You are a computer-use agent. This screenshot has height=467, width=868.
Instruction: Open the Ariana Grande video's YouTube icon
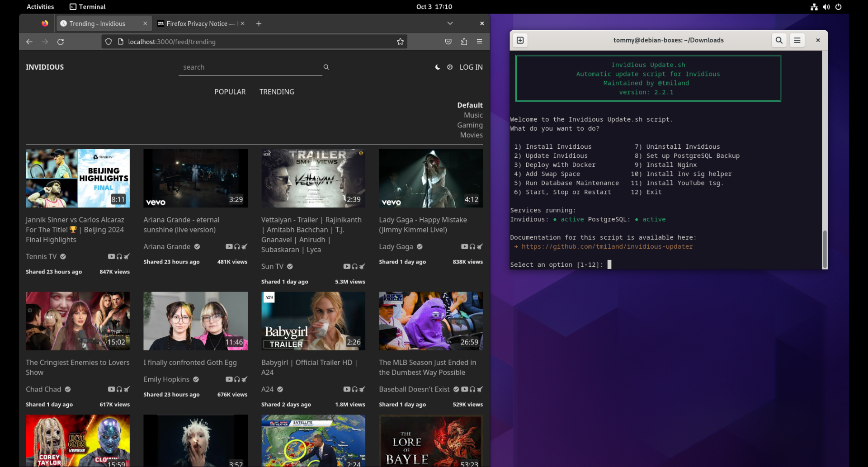tap(229, 246)
